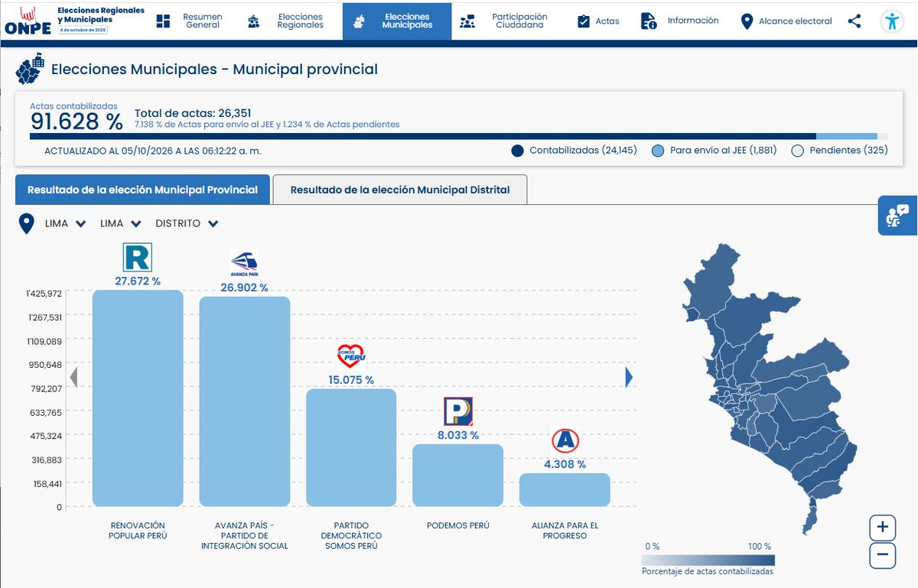918x588 pixels.
Task: Click the 15.075 % value
Action: 352,380
